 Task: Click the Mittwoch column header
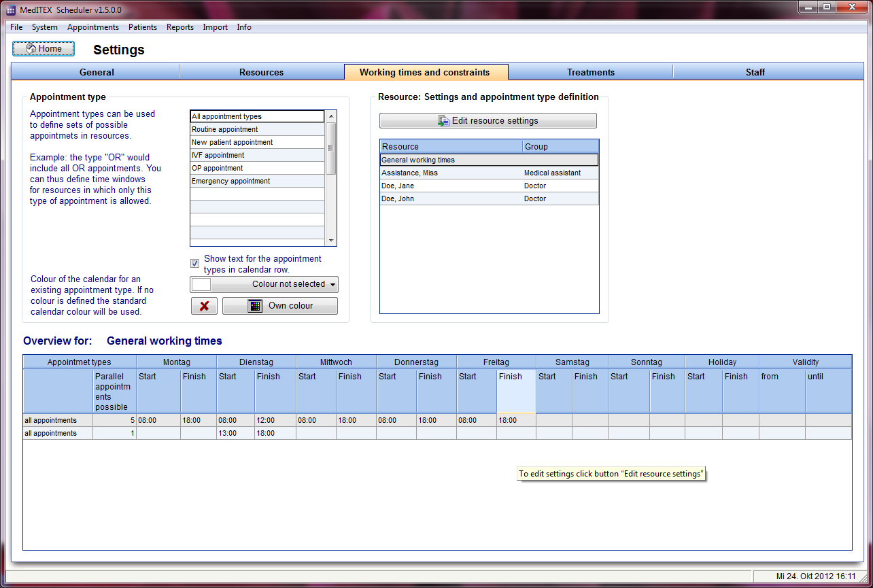click(336, 362)
